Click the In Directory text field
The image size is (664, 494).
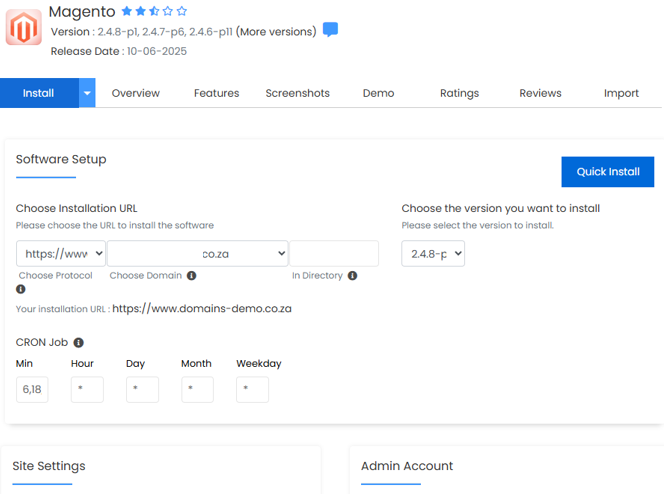[x=334, y=254]
